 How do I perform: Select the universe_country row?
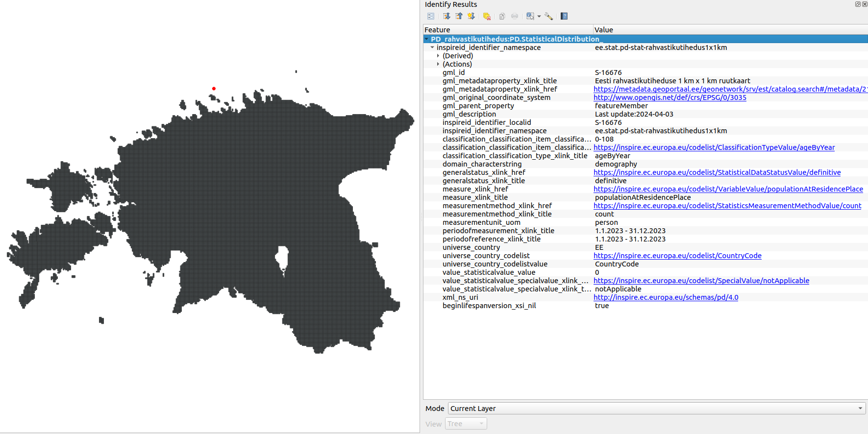645,247
